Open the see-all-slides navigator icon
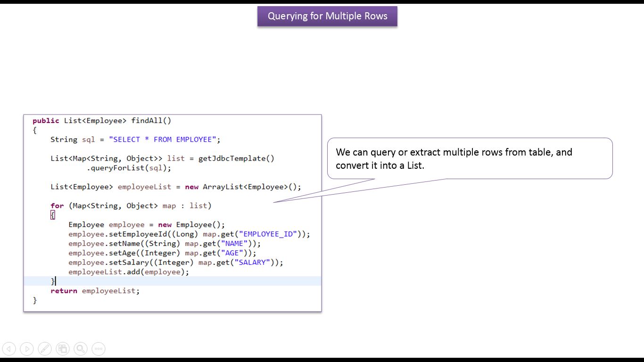Viewport: 644px width, 362px height. click(63, 349)
